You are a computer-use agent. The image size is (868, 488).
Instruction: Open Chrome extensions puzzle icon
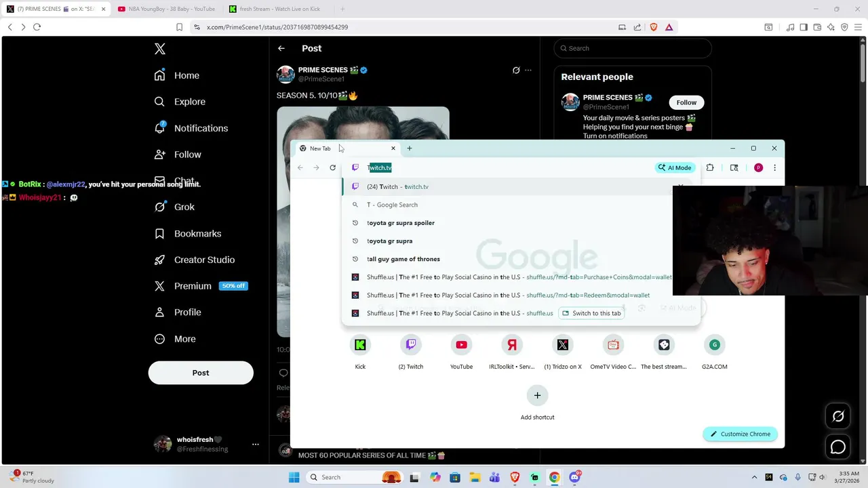point(710,167)
